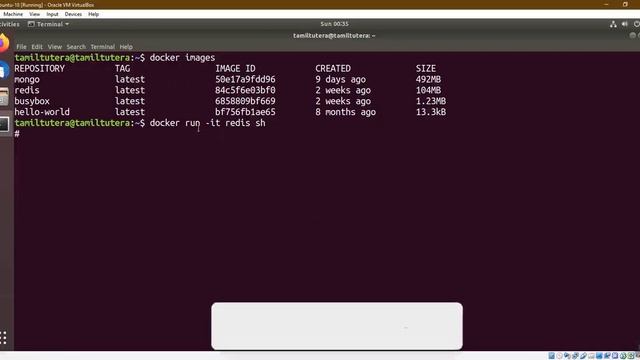Open the Terminal app menu dropdown in top bar
This screenshot has width=640, height=360.
[x=49, y=24]
